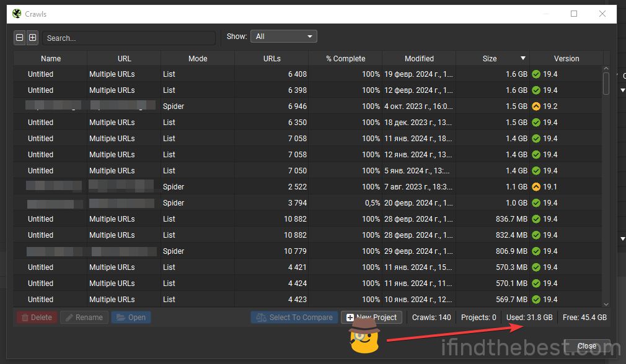This screenshot has height=364, width=626.
Task: Sort crawls by the Modified column
Action: click(418, 58)
